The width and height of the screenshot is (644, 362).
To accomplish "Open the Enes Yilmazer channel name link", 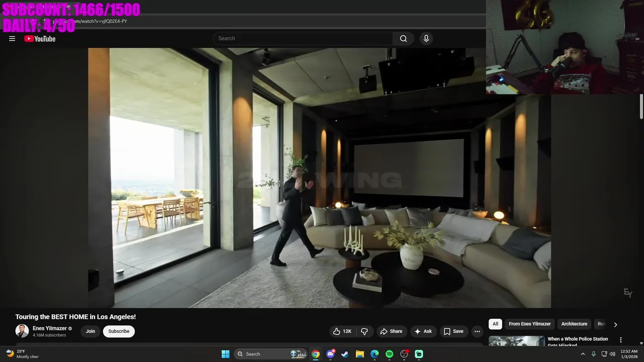I will pyautogui.click(x=50, y=328).
